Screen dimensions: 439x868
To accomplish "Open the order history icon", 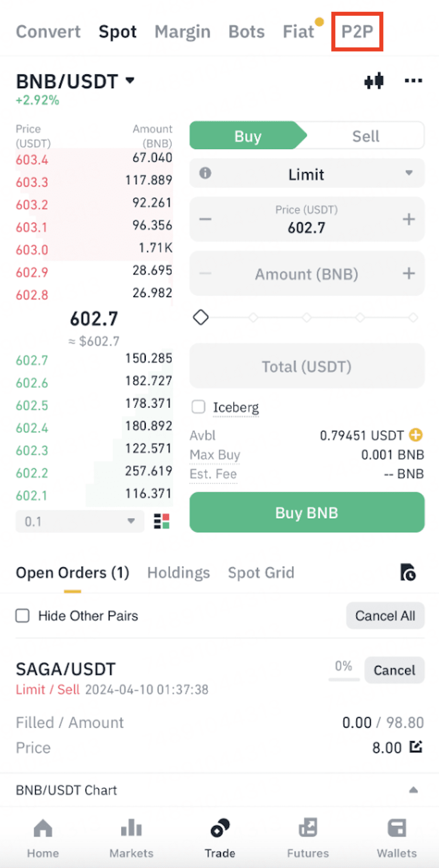I will point(408,573).
